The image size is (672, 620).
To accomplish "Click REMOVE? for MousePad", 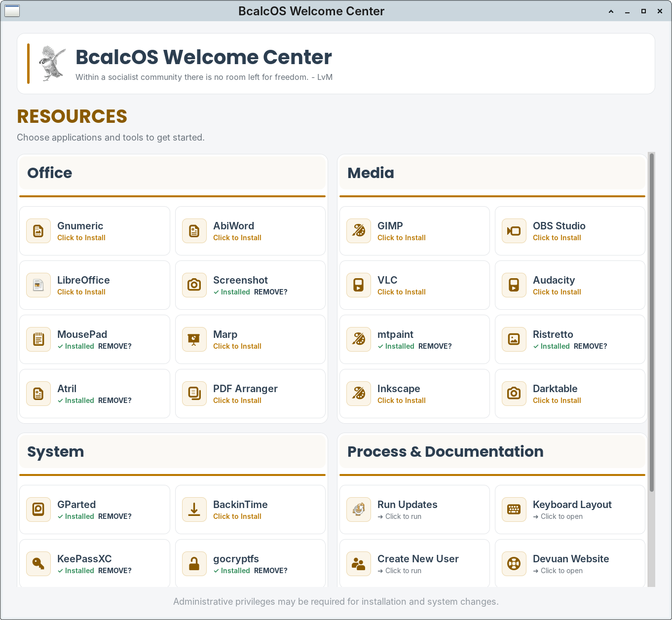I will (115, 346).
